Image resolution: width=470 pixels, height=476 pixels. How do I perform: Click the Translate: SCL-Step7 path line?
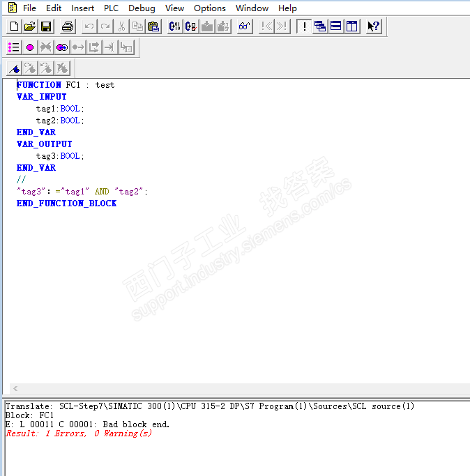click(x=210, y=406)
